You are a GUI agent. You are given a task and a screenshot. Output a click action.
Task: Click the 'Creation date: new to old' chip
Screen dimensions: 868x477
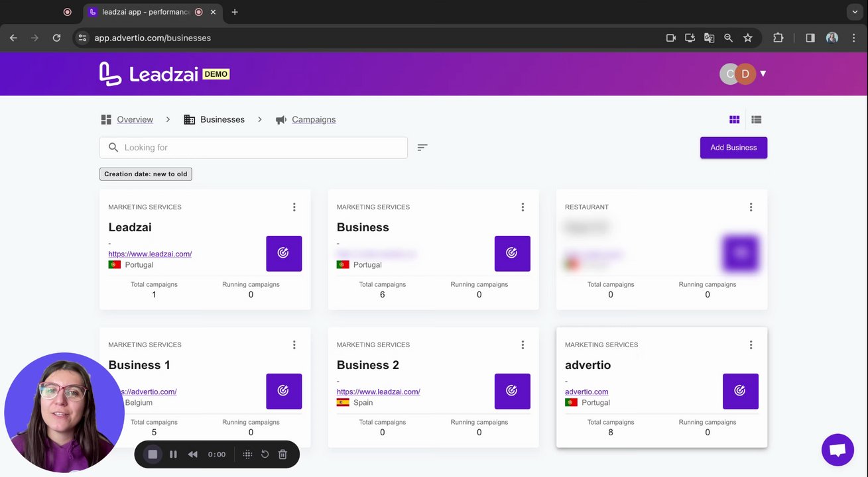click(x=146, y=174)
